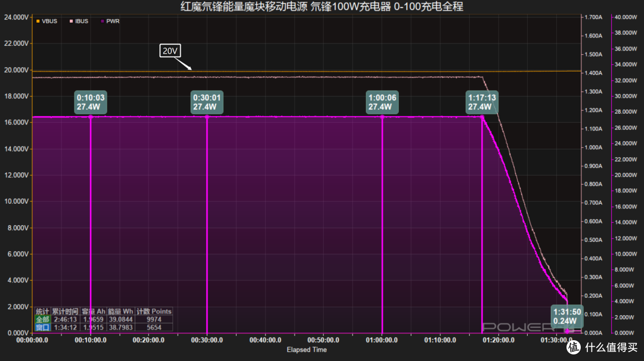Click the 24.000V left axis tick label
644x361 pixels.
[17, 17]
